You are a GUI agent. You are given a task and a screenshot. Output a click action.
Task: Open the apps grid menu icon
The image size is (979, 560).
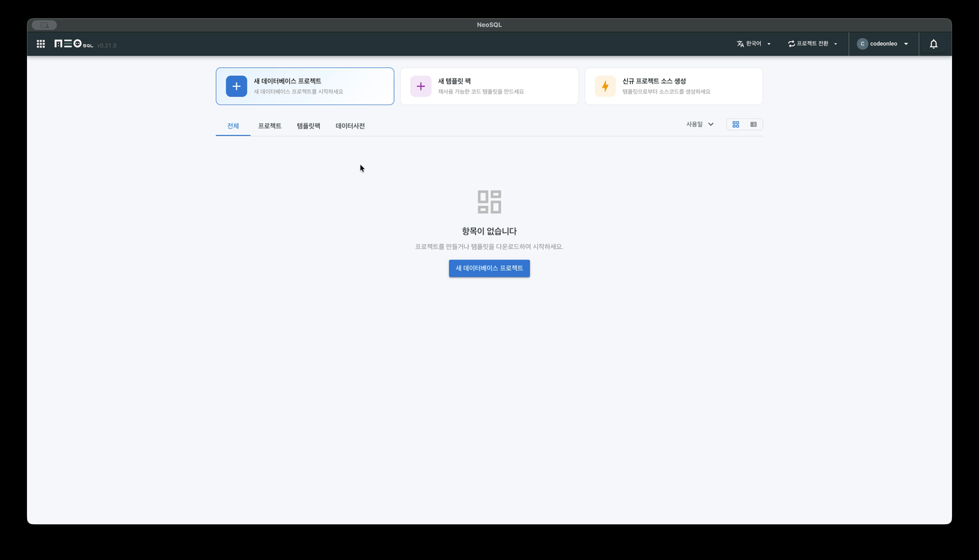[x=41, y=44]
